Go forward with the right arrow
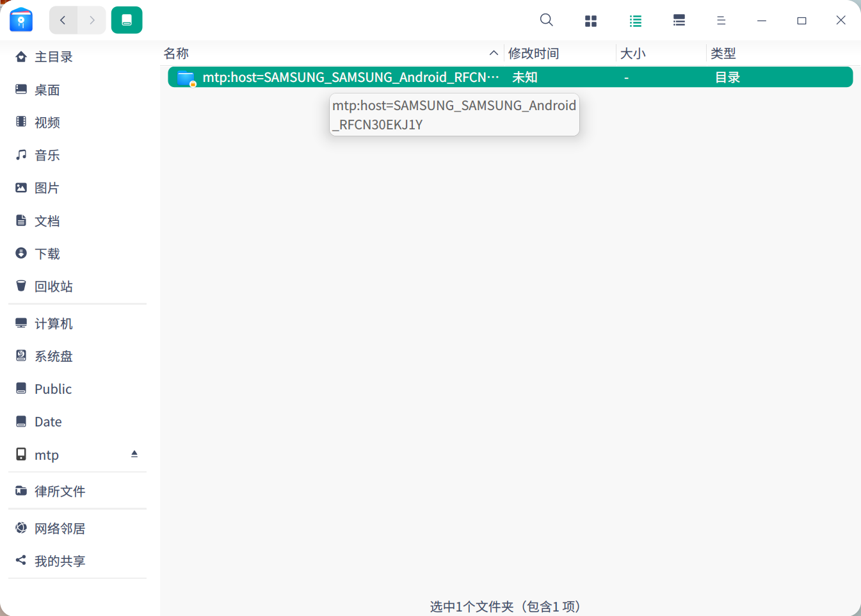The width and height of the screenshot is (861, 616). (92, 20)
